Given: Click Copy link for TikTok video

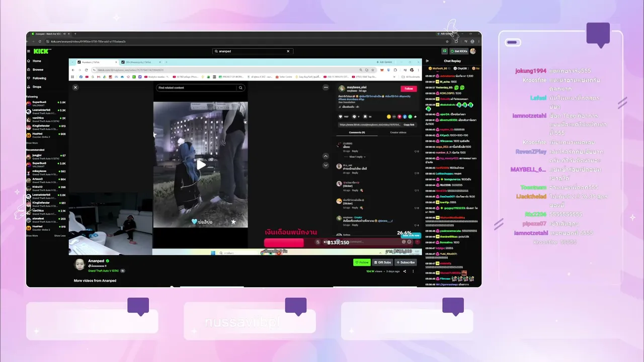Looking at the screenshot, I should coord(409,125).
